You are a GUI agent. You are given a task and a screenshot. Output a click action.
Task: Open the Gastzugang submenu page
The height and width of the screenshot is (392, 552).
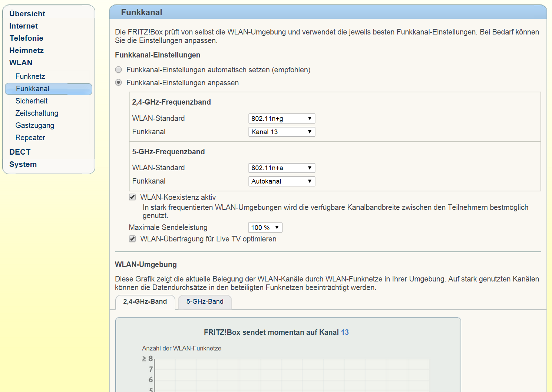coord(35,125)
